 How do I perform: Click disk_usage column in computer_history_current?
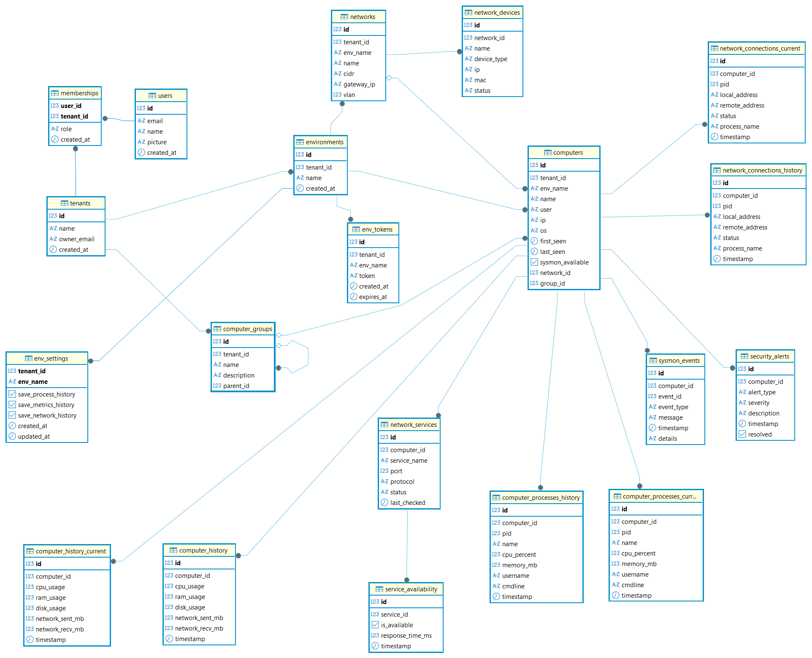pyautogui.click(x=51, y=608)
